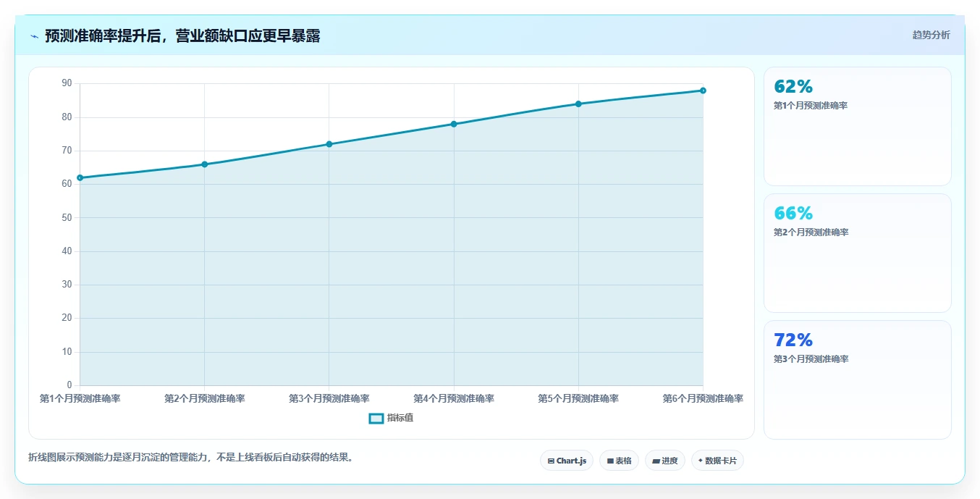Click the y-axis value 50
This screenshot has height=499, width=980.
tap(67, 217)
